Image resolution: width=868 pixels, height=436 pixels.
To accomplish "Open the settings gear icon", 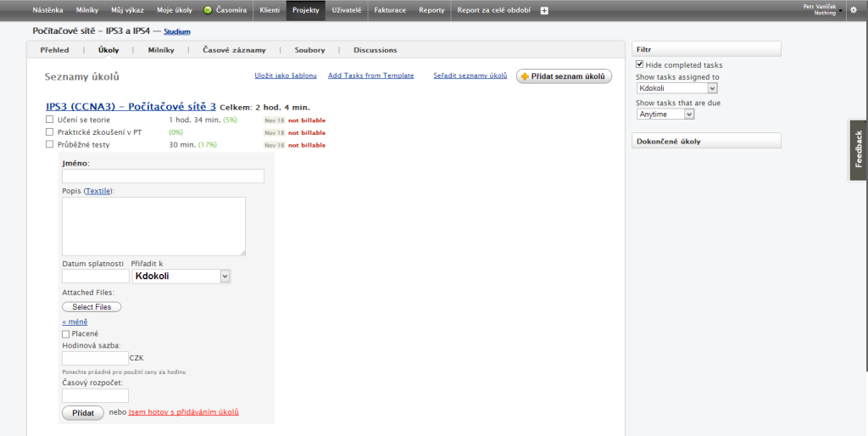I will [x=853, y=10].
